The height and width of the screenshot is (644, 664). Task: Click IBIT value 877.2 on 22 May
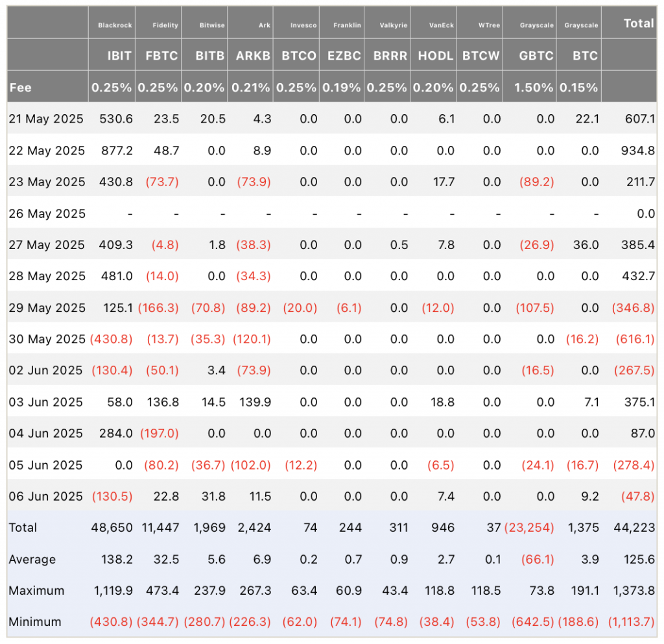pos(117,150)
